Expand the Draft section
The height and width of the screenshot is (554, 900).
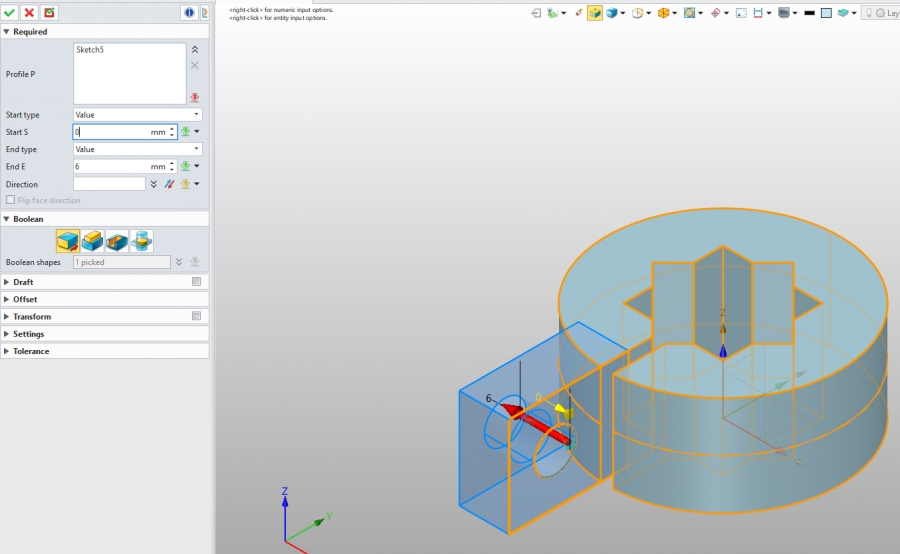click(x=6, y=282)
